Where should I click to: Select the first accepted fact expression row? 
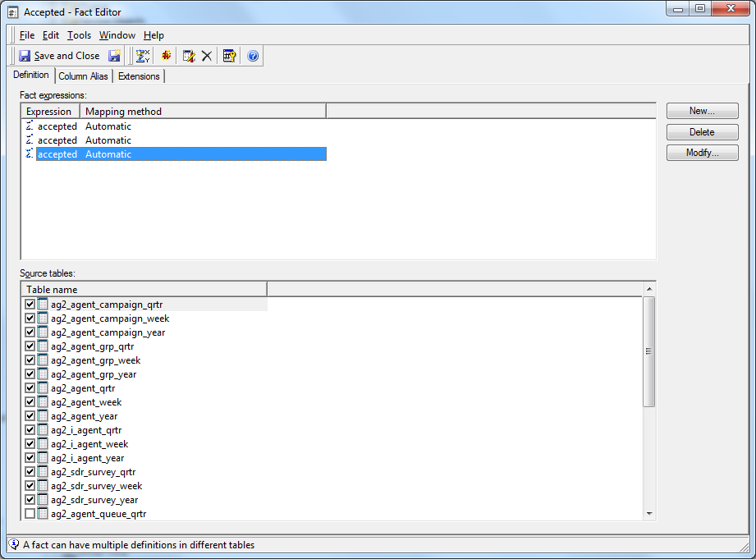(x=57, y=126)
